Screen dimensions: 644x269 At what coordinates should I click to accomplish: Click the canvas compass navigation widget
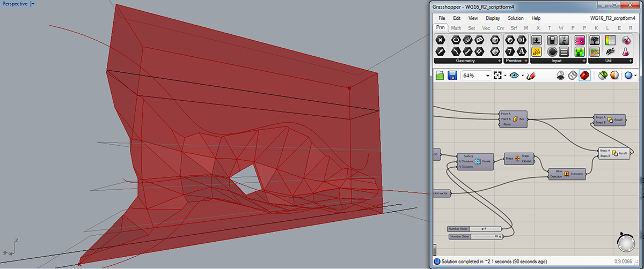tap(626, 244)
